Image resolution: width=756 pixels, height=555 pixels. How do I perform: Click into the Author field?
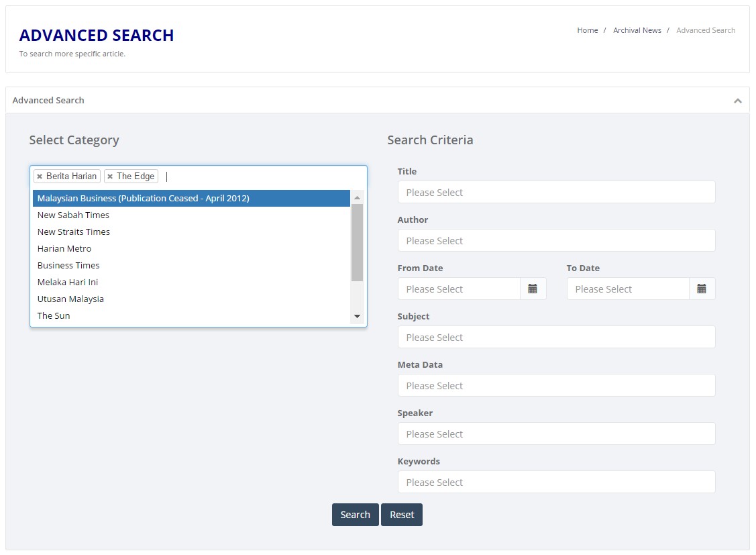(x=556, y=241)
